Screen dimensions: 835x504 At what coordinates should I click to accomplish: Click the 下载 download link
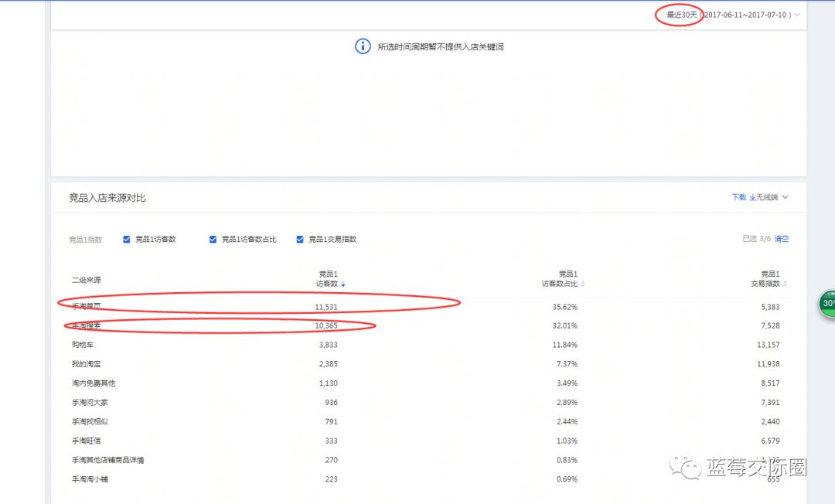point(738,197)
